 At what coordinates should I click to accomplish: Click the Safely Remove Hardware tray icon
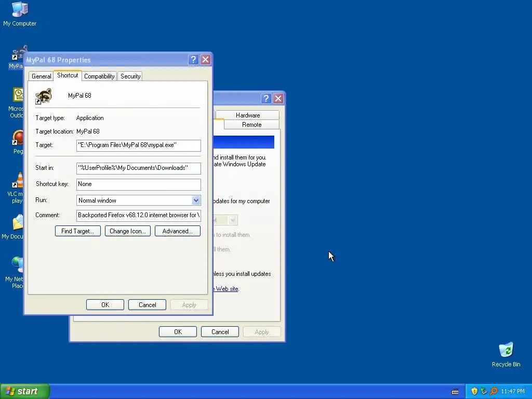[484, 391]
